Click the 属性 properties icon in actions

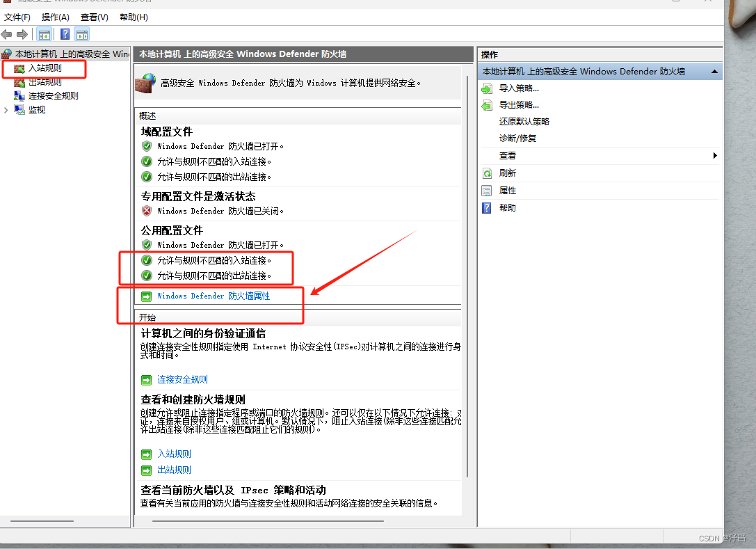[x=487, y=191]
